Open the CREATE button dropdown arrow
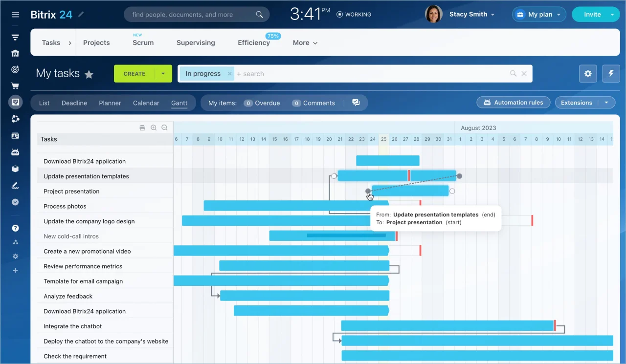 163,74
